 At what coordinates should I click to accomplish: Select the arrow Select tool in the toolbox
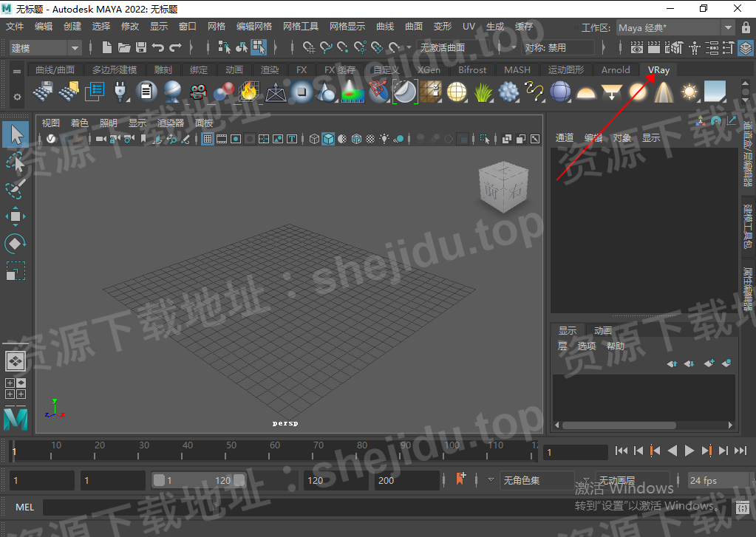pos(16,134)
